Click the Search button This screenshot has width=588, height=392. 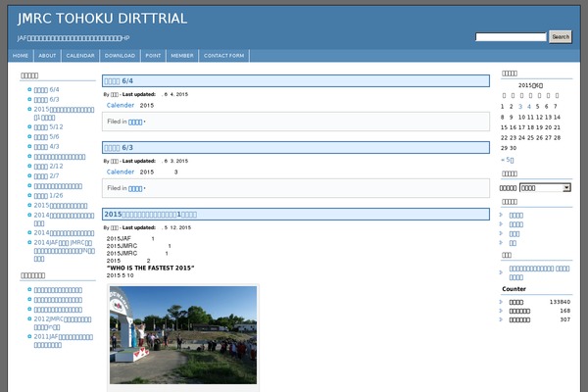click(561, 37)
